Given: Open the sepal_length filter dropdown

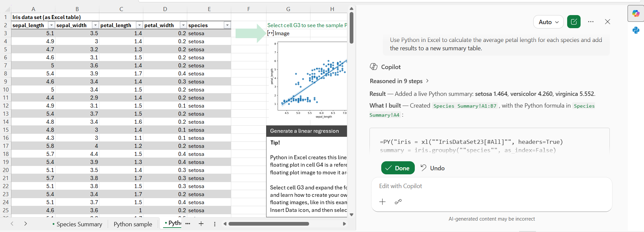Looking at the screenshot, I should (x=51, y=25).
